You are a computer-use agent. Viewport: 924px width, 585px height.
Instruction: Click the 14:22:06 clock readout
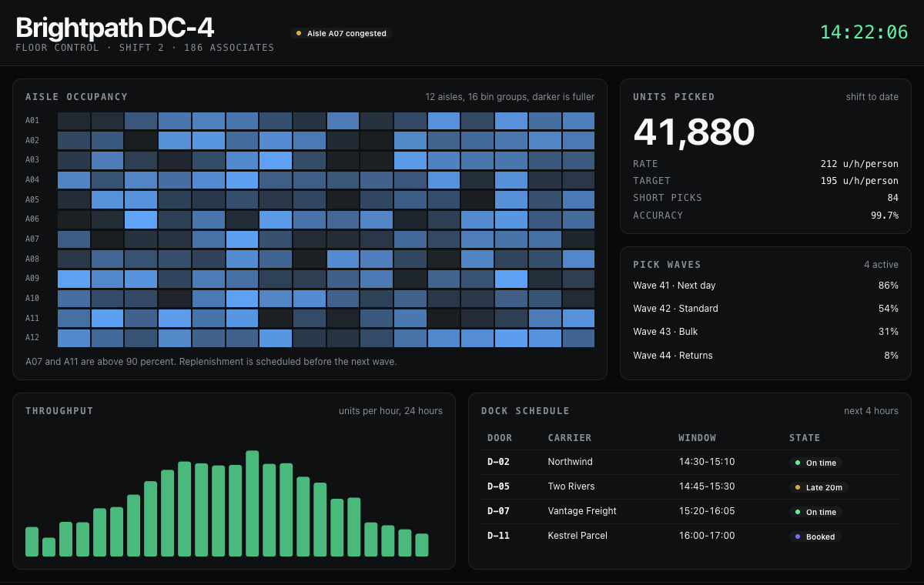[x=864, y=32]
